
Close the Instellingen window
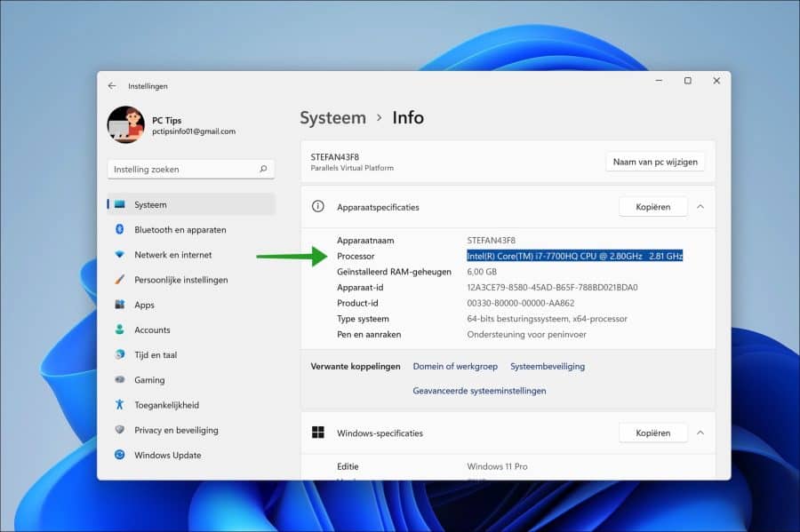[x=716, y=81]
